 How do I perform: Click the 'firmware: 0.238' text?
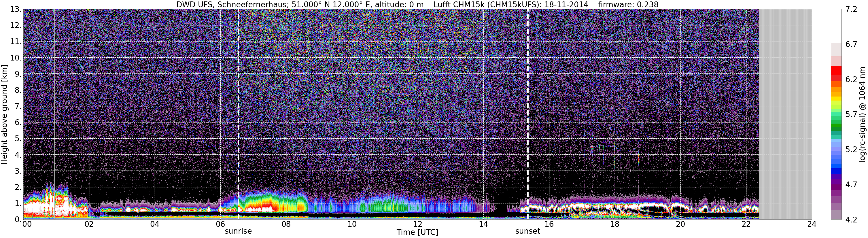628,4
